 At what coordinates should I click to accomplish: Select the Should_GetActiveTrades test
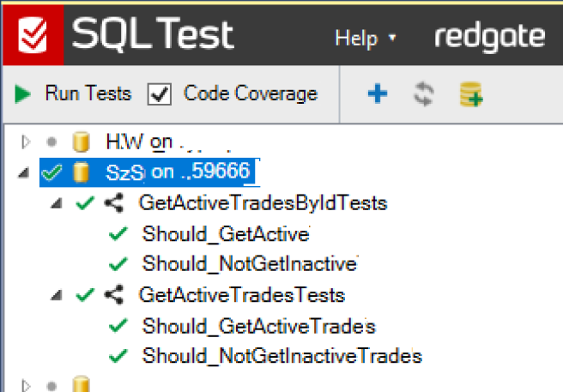pos(258,327)
